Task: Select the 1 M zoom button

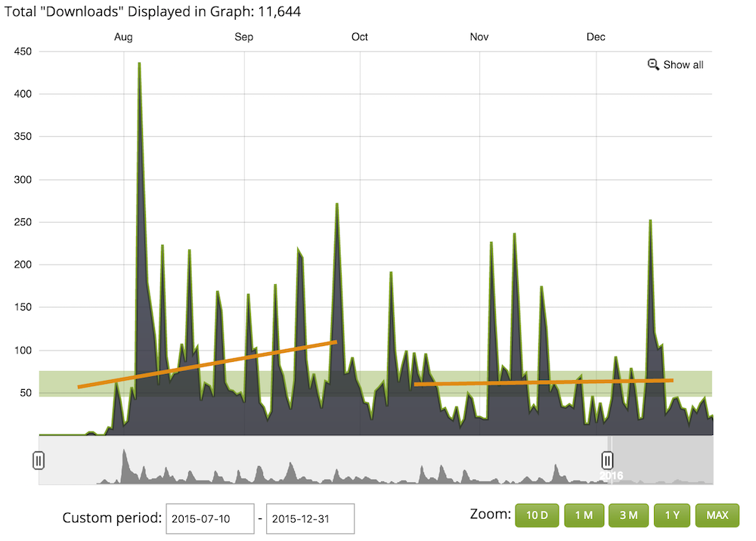Action: point(584,515)
